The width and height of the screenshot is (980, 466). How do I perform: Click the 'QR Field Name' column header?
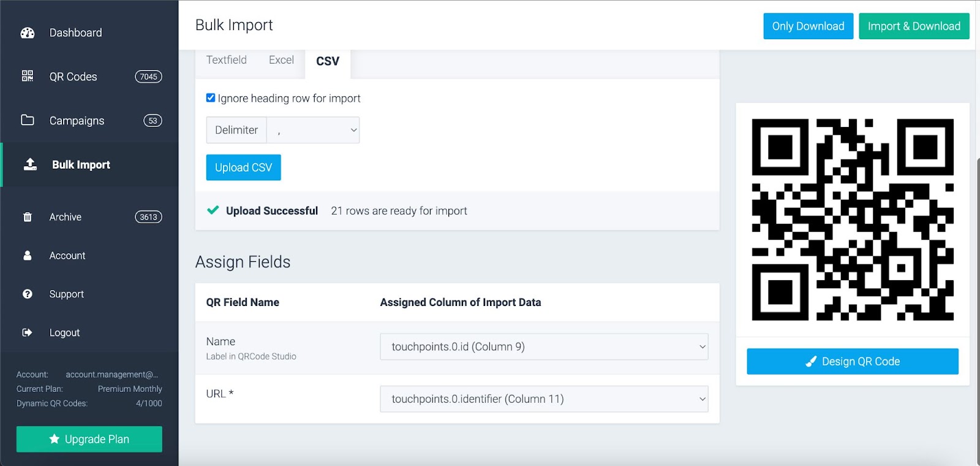click(243, 302)
